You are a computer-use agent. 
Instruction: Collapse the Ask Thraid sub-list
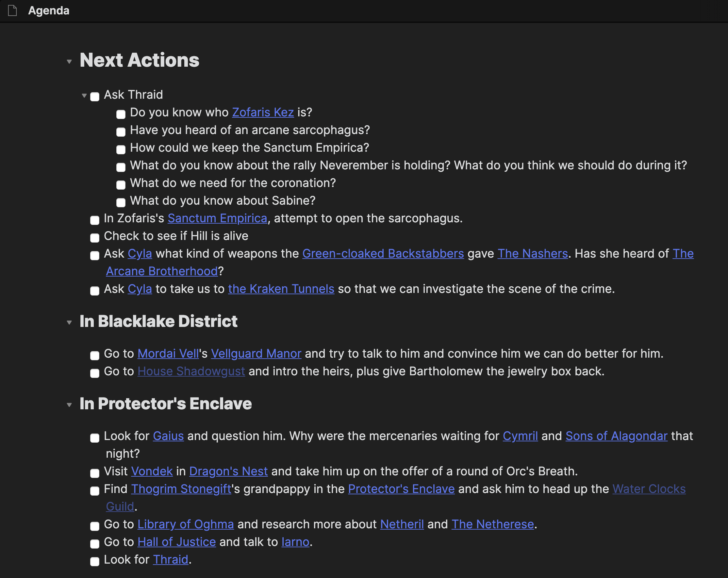pos(84,95)
